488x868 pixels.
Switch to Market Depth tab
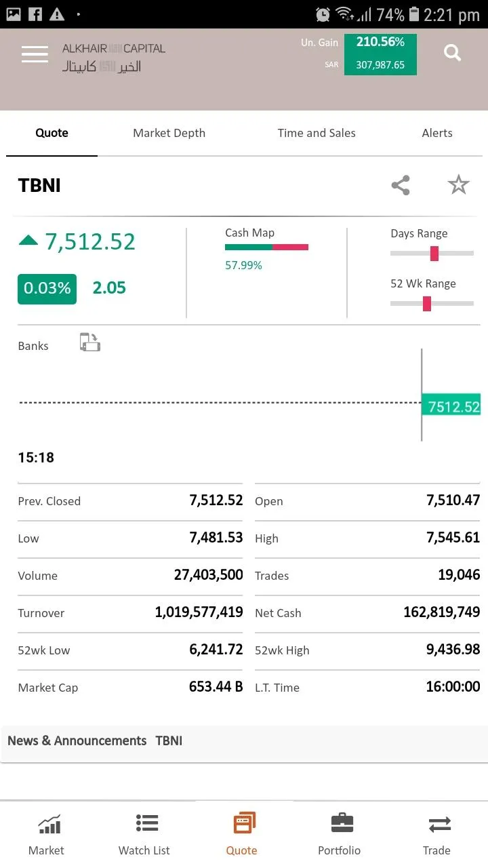[x=169, y=133]
